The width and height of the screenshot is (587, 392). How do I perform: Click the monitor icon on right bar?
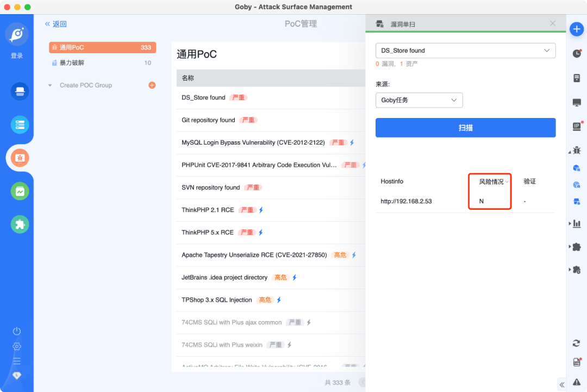(577, 102)
